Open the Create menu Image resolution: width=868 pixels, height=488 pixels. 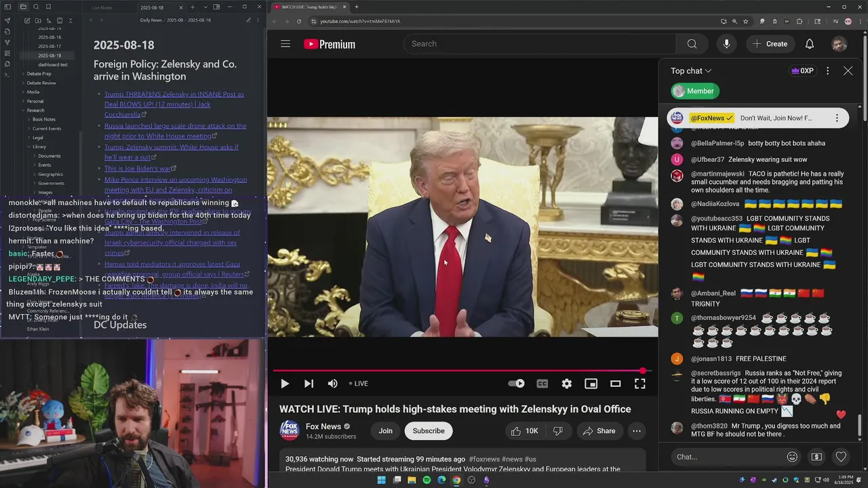click(770, 44)
